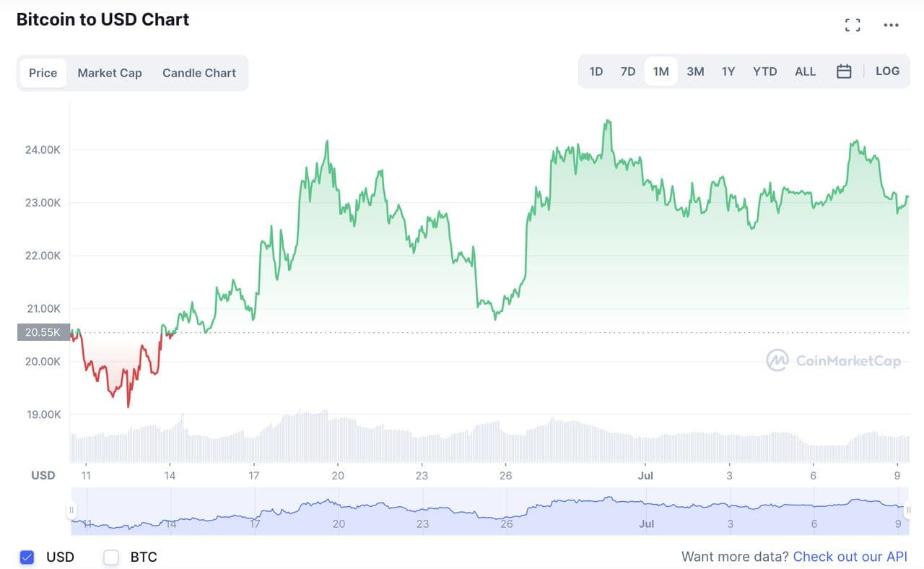The width and height of the screenshot is (924, 569).
Task: Select the 7D time range
Action: tap(628, 71)
